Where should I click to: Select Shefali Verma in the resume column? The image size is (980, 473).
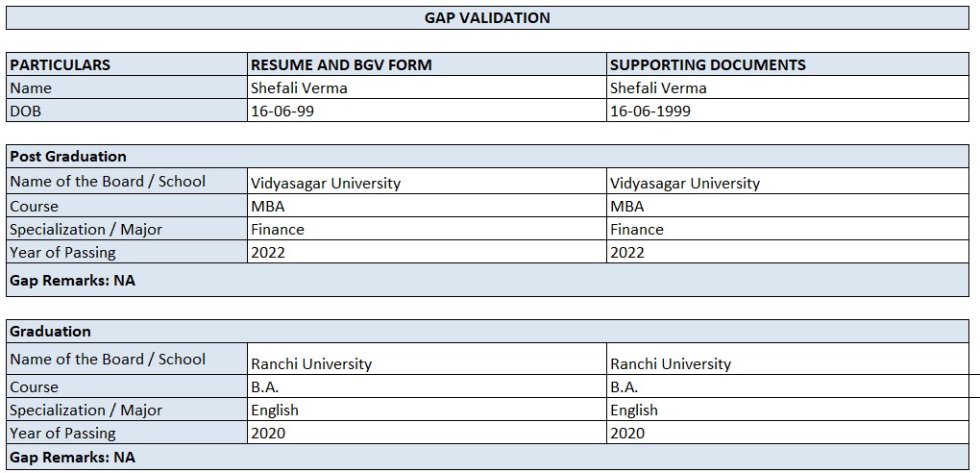pos(299,88)
